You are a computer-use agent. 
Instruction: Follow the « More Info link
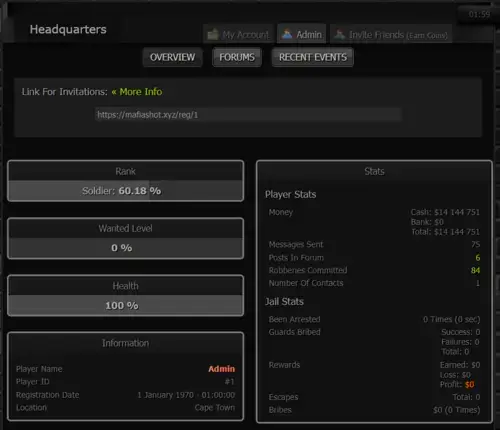pos(137,92)
